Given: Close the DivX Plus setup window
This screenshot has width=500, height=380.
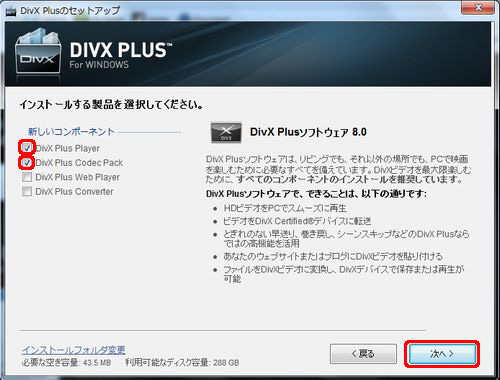Looking at the screenshot, I should (478, 7).
